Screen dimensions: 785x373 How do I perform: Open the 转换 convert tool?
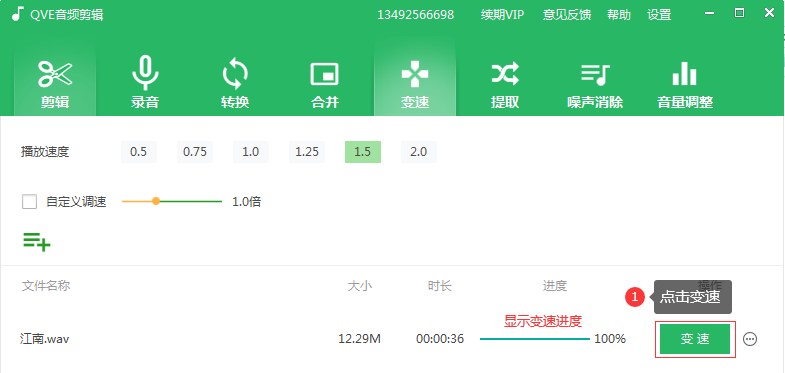[235, 84]
